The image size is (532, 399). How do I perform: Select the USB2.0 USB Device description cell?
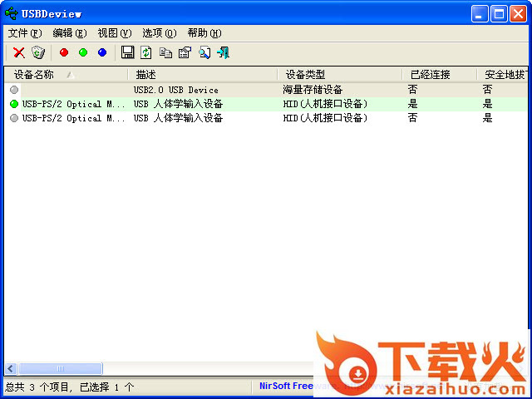click(x=175, y=90)
